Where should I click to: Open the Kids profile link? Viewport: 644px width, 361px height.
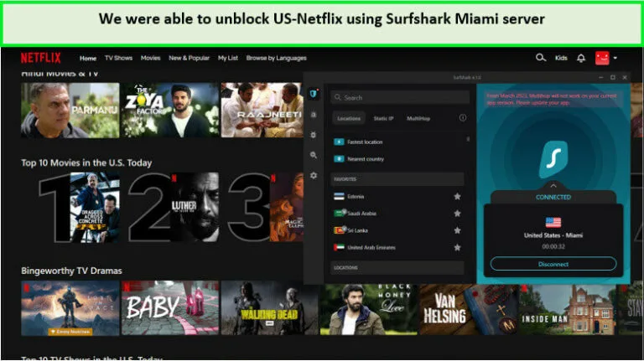[x=561, y=58]
